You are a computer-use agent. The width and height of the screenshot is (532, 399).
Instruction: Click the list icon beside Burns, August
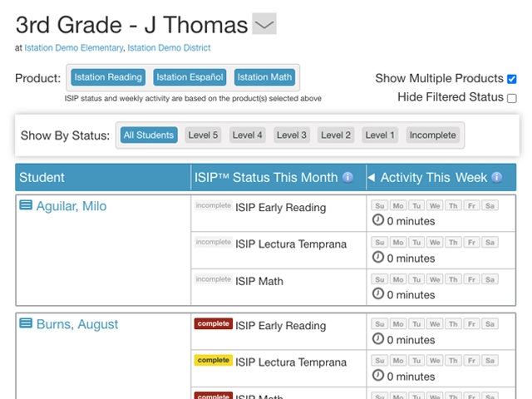(x=26, y=323)
